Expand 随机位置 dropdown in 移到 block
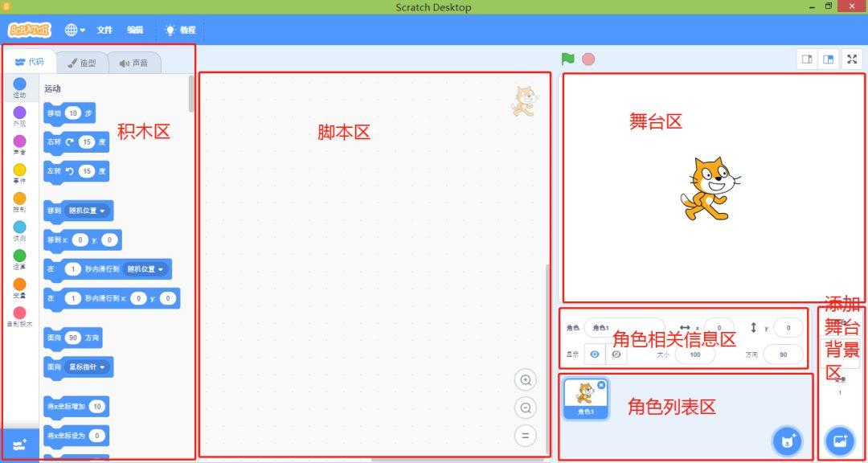Screen dimensions: 868x463 pos(88,211)
